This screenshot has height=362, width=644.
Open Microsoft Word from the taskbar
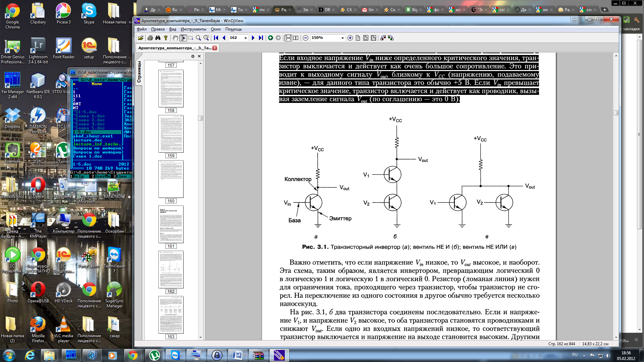pyautogui.click(x=238, y=355)
